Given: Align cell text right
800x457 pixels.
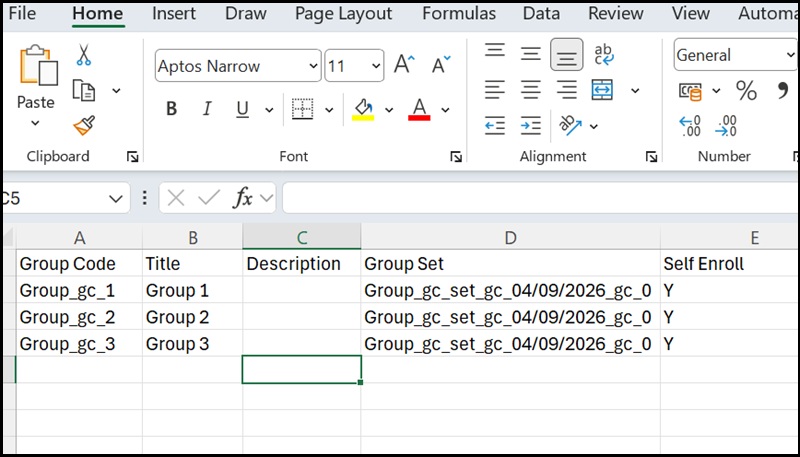Looking at the screenshot, I should click(x=566, y=90).
